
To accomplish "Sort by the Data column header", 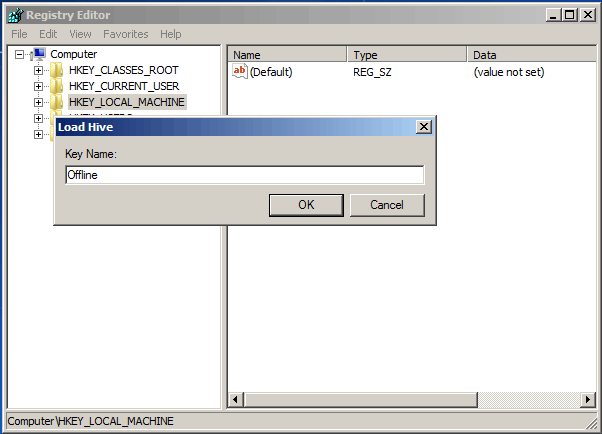I will tap(534, 55).
